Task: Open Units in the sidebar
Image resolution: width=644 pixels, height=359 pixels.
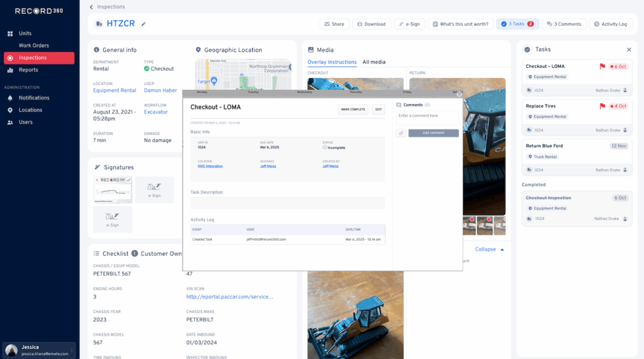Action: tap(25, 33)
